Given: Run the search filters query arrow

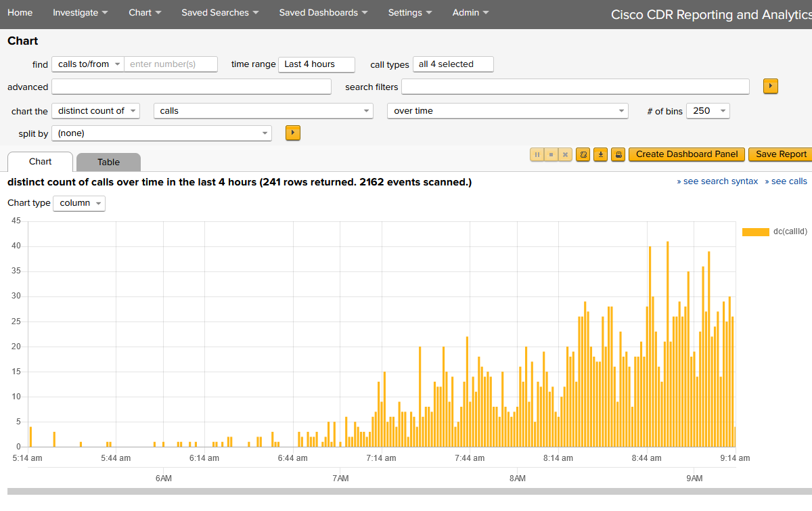Looking at the screenshot, I should click(770, 86).
